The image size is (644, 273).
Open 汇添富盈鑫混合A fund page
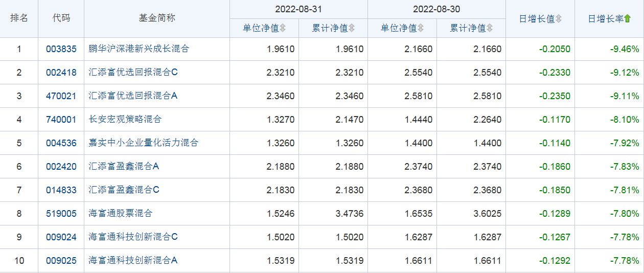tap(124, 167)
